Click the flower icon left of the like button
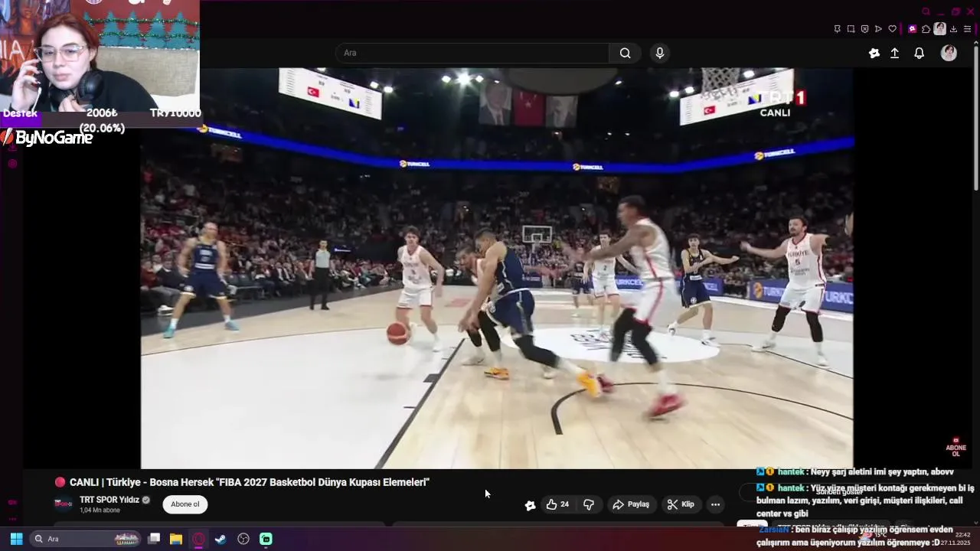980x551 pixels. 530,505
